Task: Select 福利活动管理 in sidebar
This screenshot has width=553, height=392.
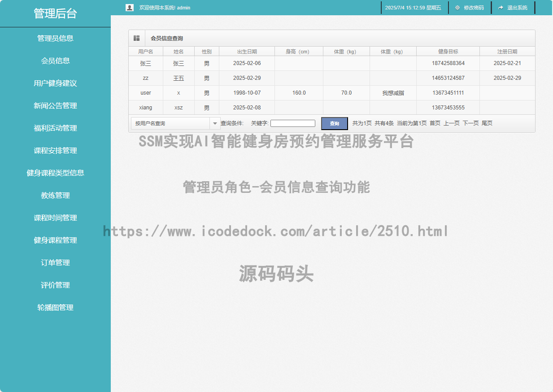Action: 55,128
